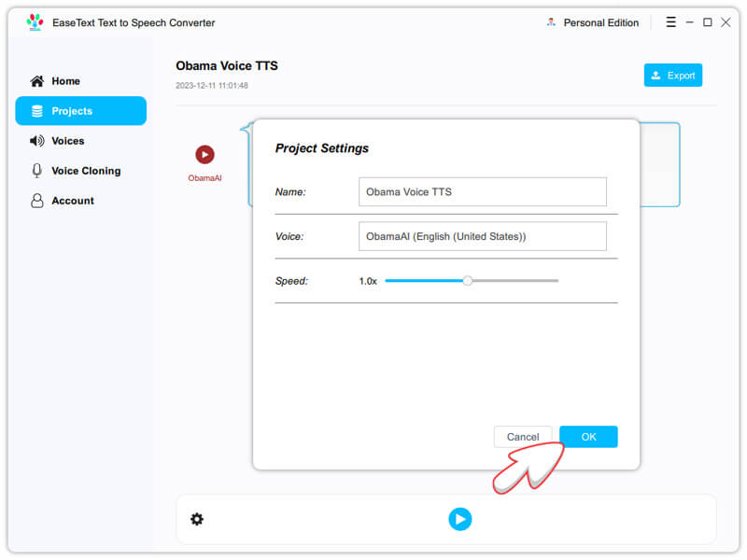Image resolution: width=747 pixels, height=560 pixels.
Task: Click the EaseText app logo icon
Action: [35, 22]
